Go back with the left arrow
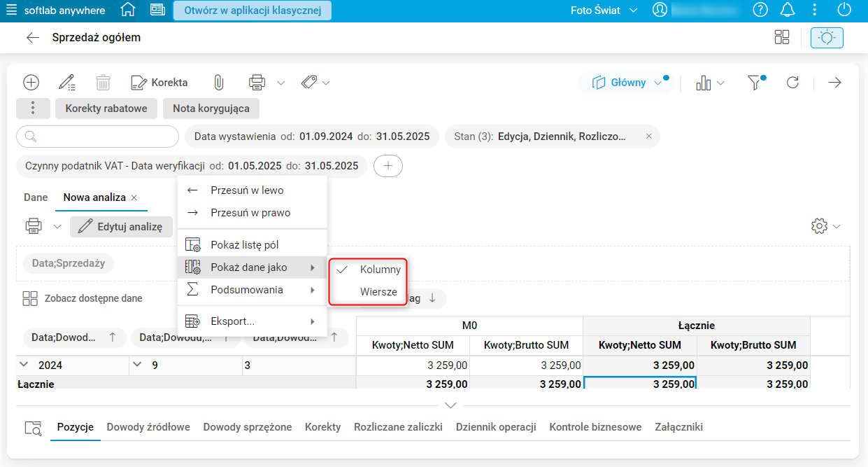This screenshot has height=467, width=868. click(x=32, y=38)
